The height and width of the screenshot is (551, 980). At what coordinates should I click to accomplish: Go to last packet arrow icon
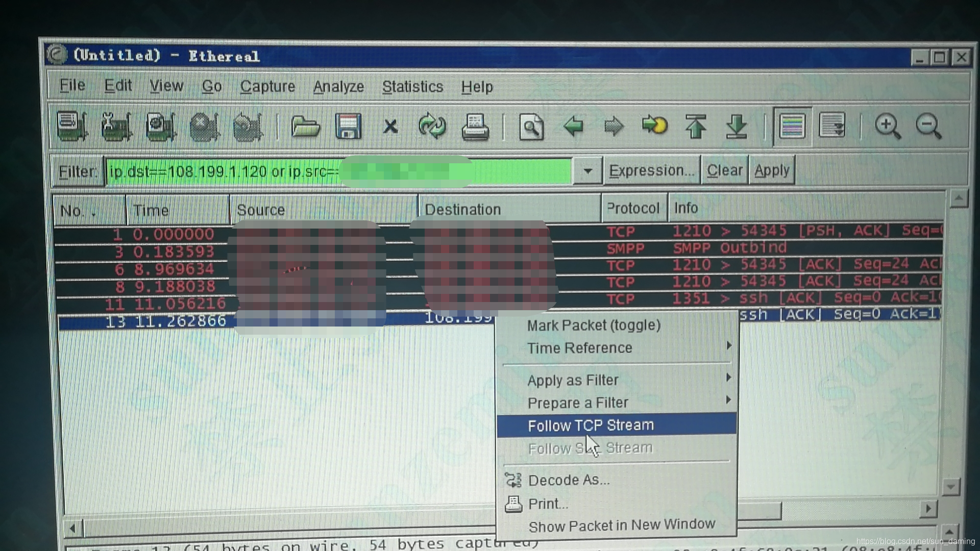(x=736, y=126)
